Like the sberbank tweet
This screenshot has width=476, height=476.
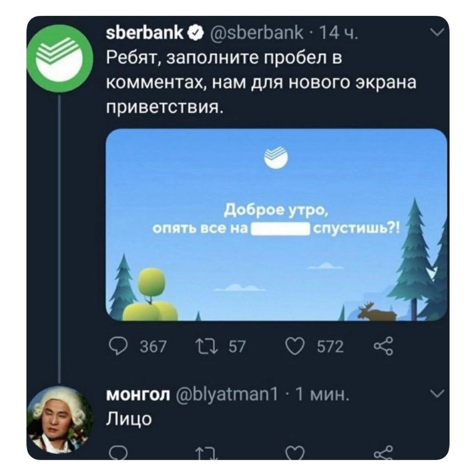[x=295, y=346]
